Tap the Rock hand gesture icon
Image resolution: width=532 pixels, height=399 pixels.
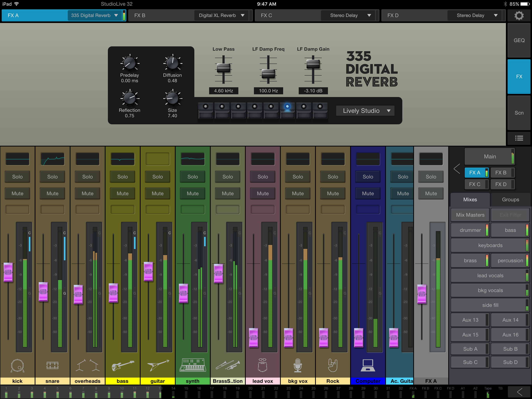[x=333, y=365]
